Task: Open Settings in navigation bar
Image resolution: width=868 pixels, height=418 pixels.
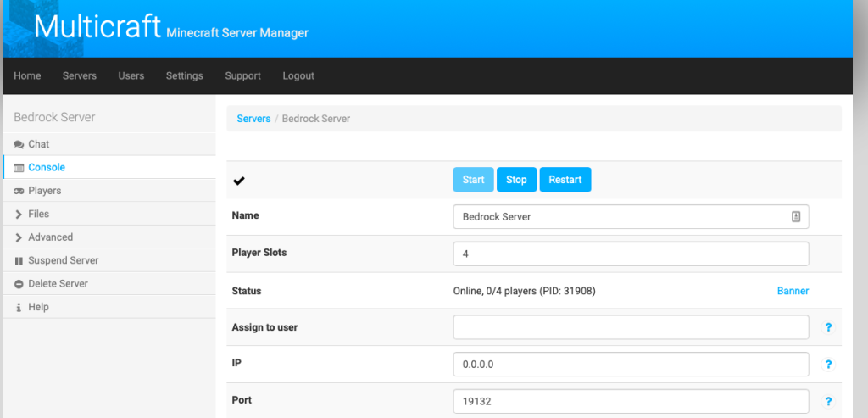Action: coord(184,75)
